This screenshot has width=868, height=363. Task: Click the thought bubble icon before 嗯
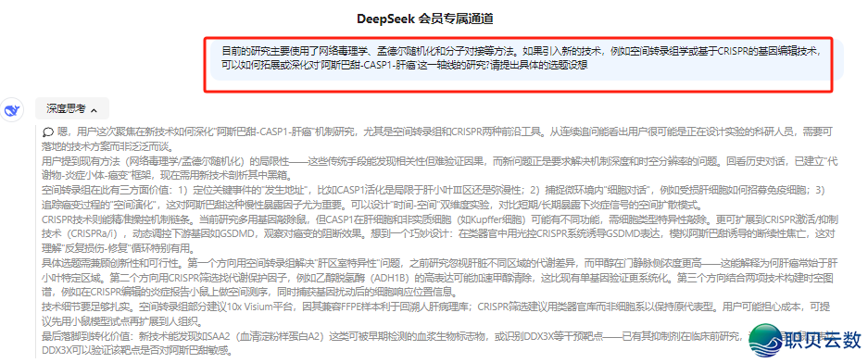point(48,132)
